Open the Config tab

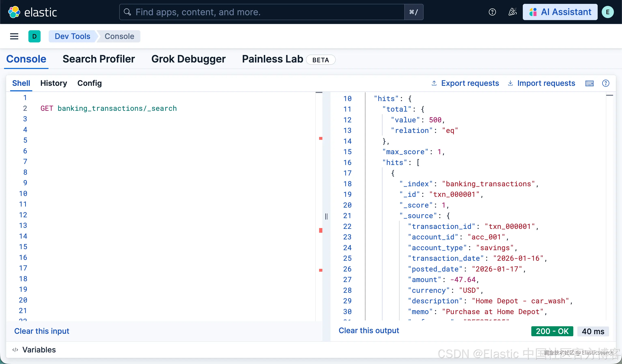tap(89, 83)
